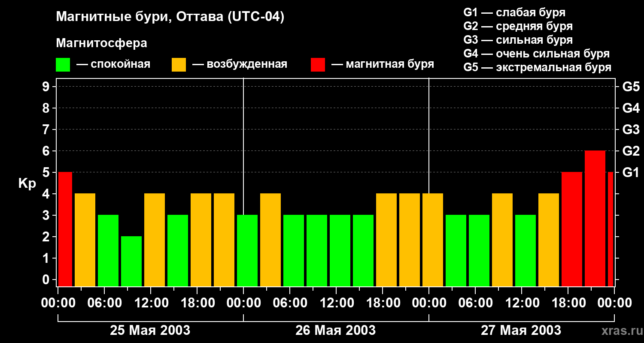Click the red 'магнитная буря' legend swatch

(318, 65)
